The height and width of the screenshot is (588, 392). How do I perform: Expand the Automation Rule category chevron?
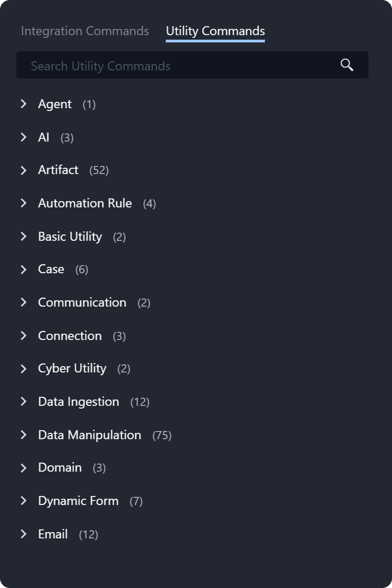pos(24,203)
